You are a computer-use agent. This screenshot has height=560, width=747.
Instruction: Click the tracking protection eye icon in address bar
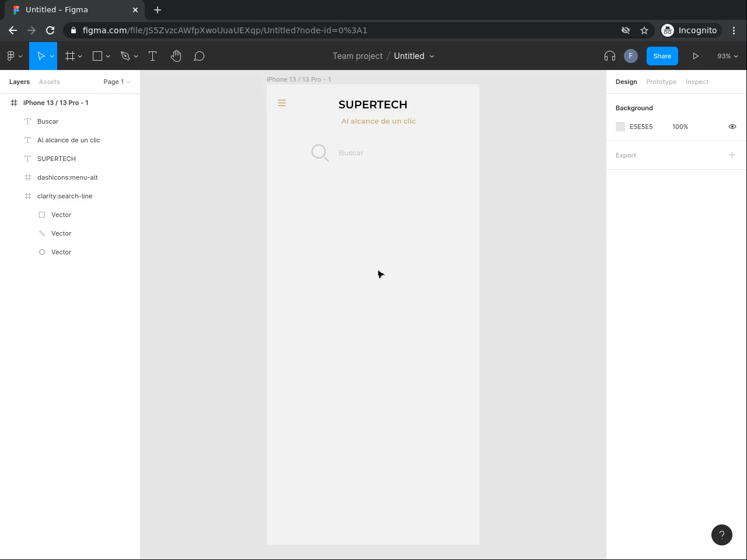tap(626, 30)
